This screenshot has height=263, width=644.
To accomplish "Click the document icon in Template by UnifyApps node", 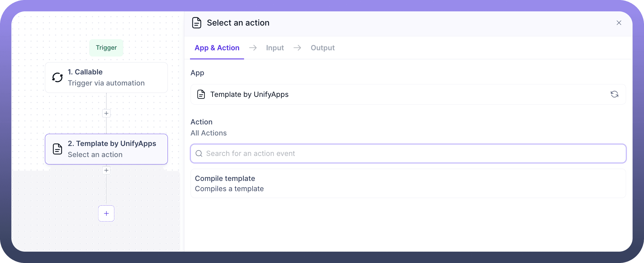I will pyautogui.click(x=57, y=149).
